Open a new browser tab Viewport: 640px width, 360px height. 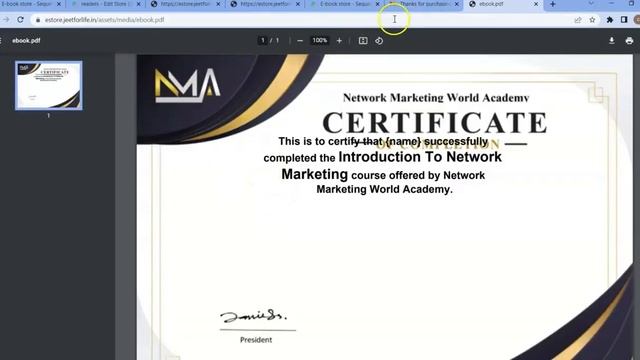[x=553, y=4]
